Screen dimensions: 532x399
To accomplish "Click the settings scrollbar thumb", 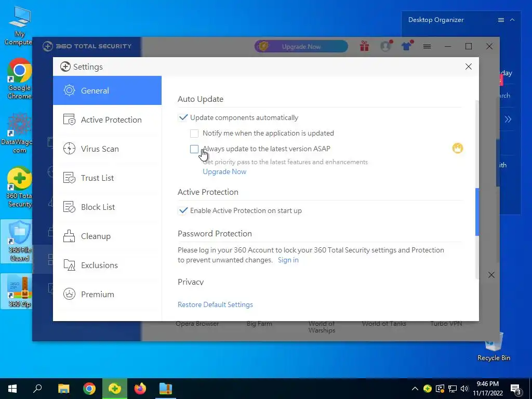I will [477, 212].
